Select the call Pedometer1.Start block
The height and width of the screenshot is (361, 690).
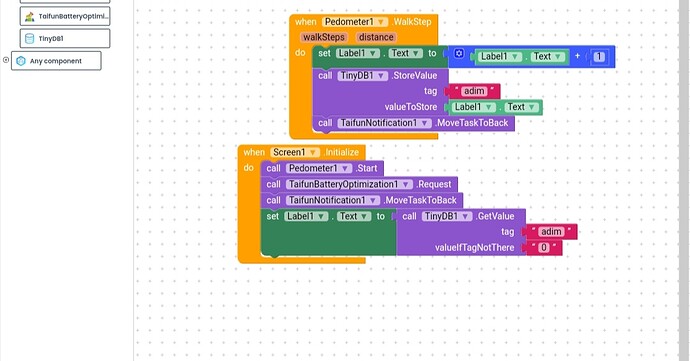322,169
